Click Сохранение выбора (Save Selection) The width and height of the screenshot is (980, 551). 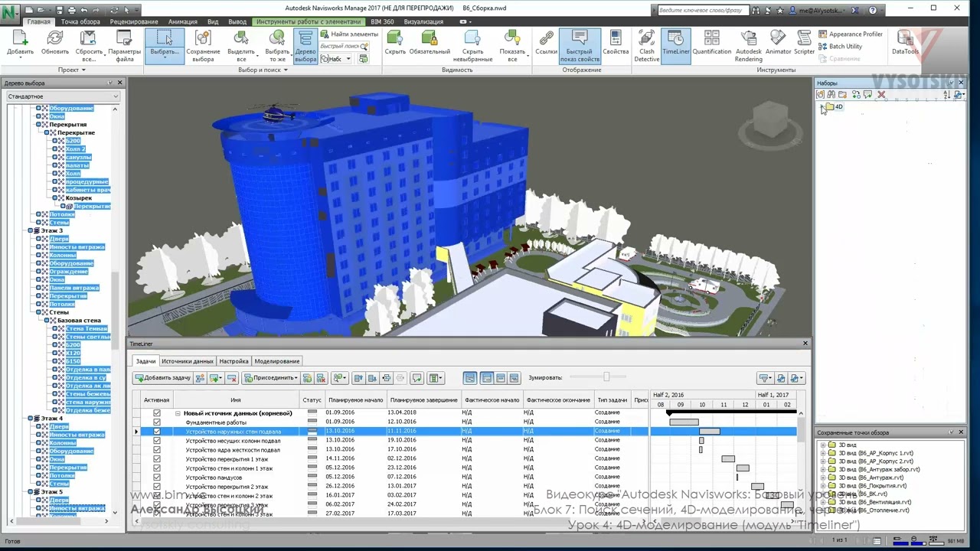coord(203,46)
